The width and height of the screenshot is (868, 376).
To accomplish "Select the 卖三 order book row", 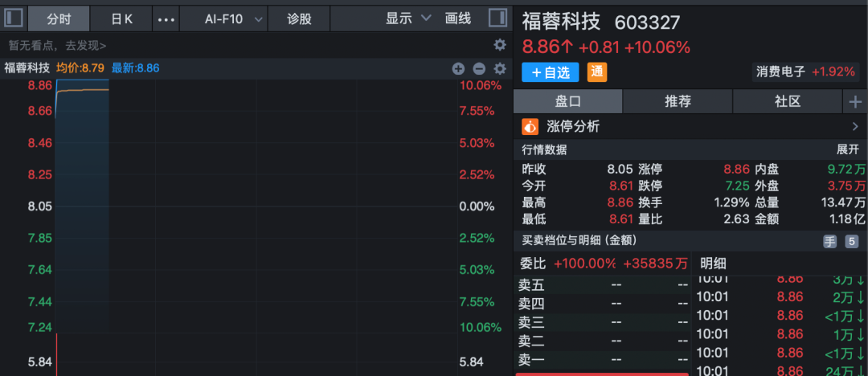I will pyautogui.click(x=602, y=323).
